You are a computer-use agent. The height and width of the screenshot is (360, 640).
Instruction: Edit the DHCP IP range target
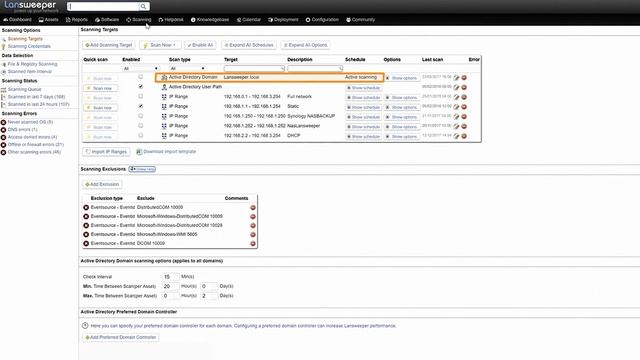pos(456,136)
